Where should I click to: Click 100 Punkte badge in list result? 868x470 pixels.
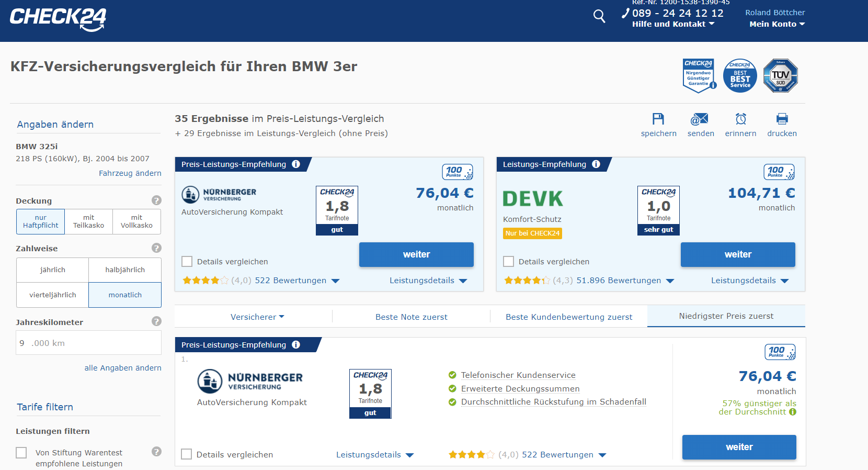pos(780,352)
